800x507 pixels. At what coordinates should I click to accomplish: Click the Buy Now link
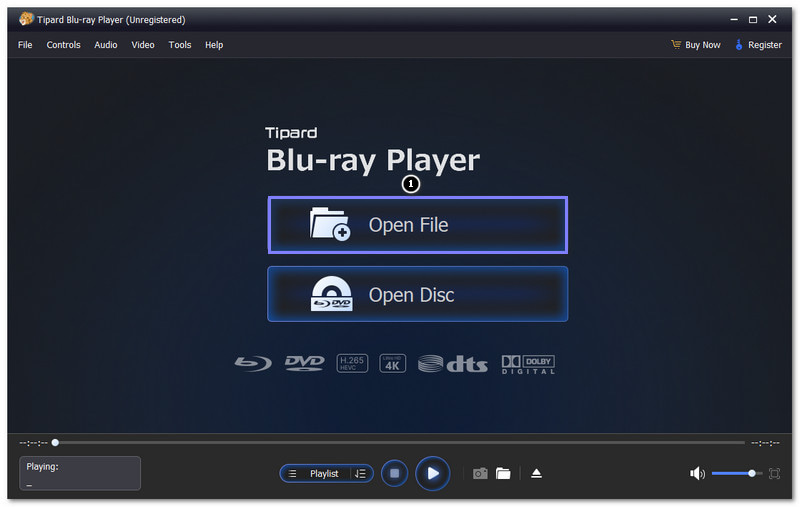[x=696, y=45]
